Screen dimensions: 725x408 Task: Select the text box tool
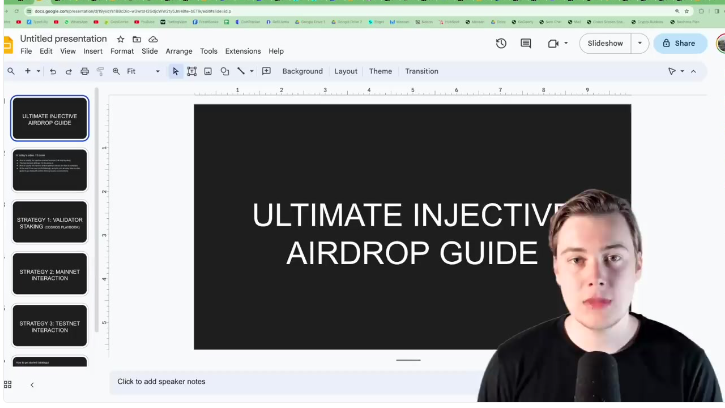click(x=191, y=71)
